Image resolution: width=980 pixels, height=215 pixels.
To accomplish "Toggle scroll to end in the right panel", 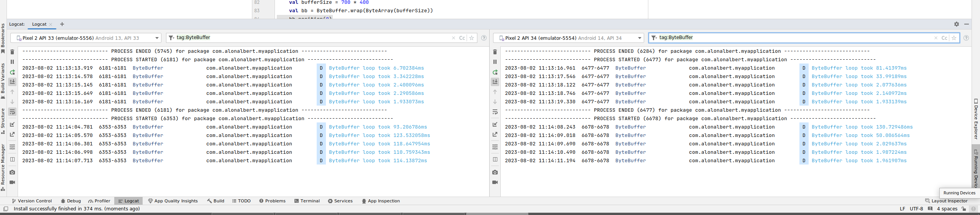I will (495, 81).
